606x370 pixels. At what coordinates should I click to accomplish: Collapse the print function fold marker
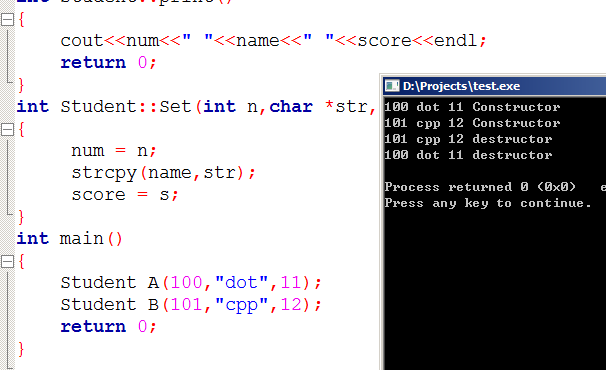point(7,19)
